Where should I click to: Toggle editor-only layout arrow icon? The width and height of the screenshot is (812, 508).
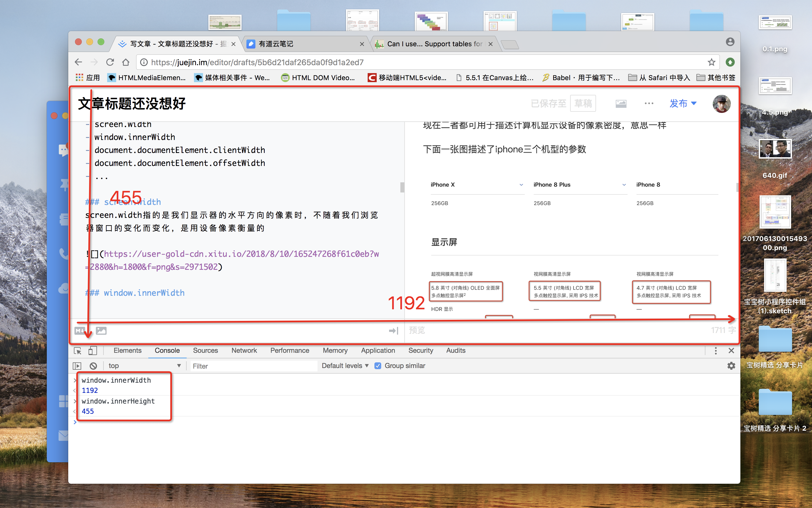[x=393, y=330]
